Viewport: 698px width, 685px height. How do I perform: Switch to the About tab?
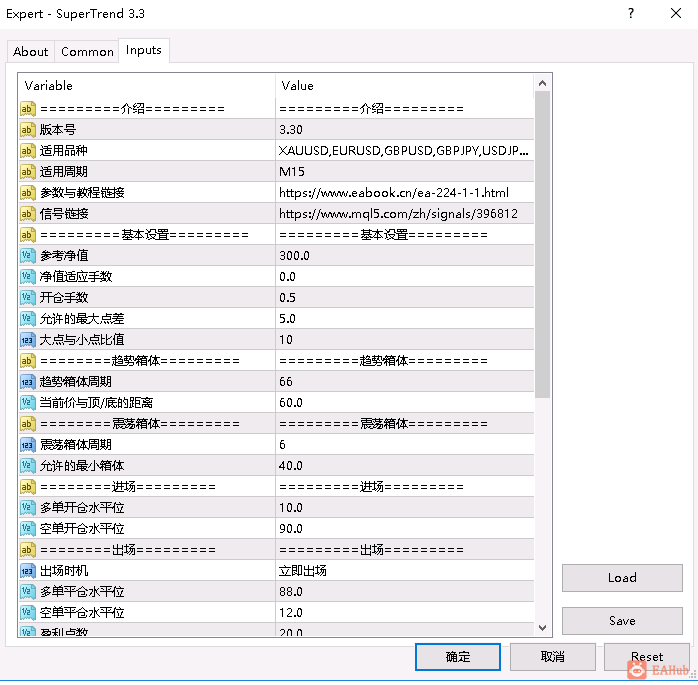pos(31,52)
